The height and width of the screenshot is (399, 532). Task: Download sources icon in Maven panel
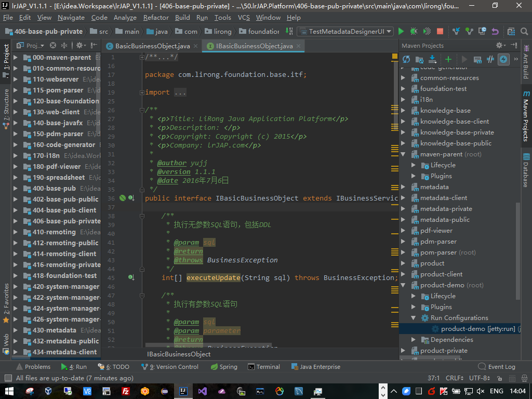click(432, 59)
